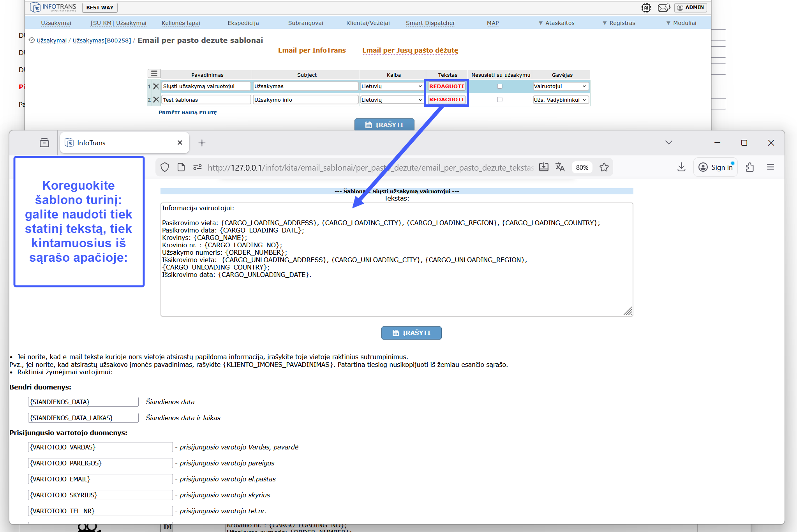
Task: Open the Firefox application menu
Action: pyautogui.click(x=771, y=167)
